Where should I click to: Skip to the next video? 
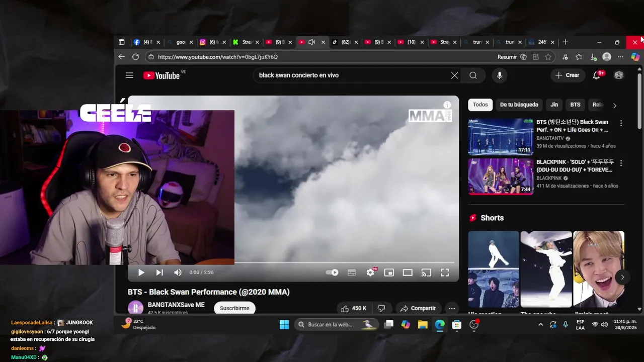[x=159, y=273]
